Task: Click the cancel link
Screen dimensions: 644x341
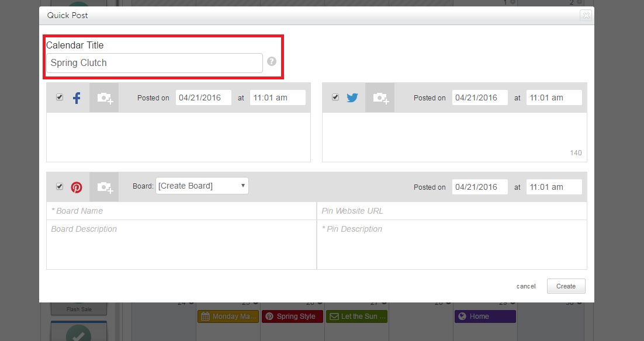Action: pyautogui.click(x=526, y=286)
